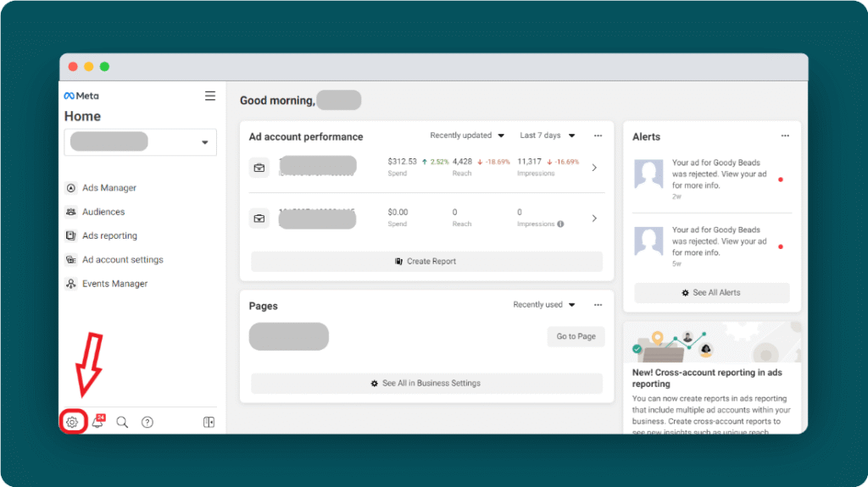Image resolution: width=868 pixels, height=487 pixels.
Task: Expand the $0.00 ad account row chevron
Action: pos(594,219)
